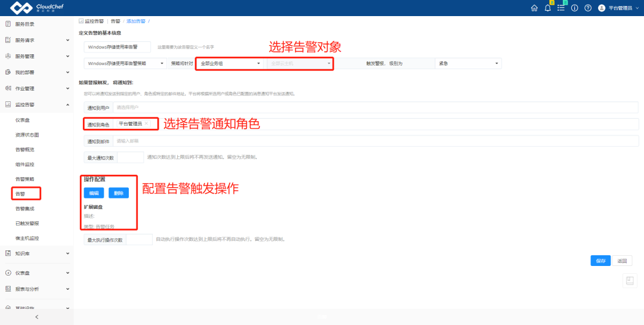Click the 告警 breadcrumb link

click(x=116, y=20)
